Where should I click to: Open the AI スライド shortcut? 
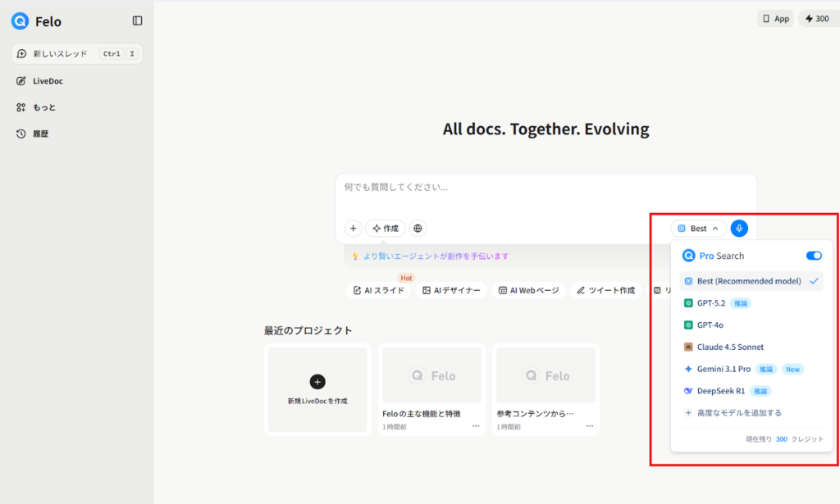click(380, 290)
